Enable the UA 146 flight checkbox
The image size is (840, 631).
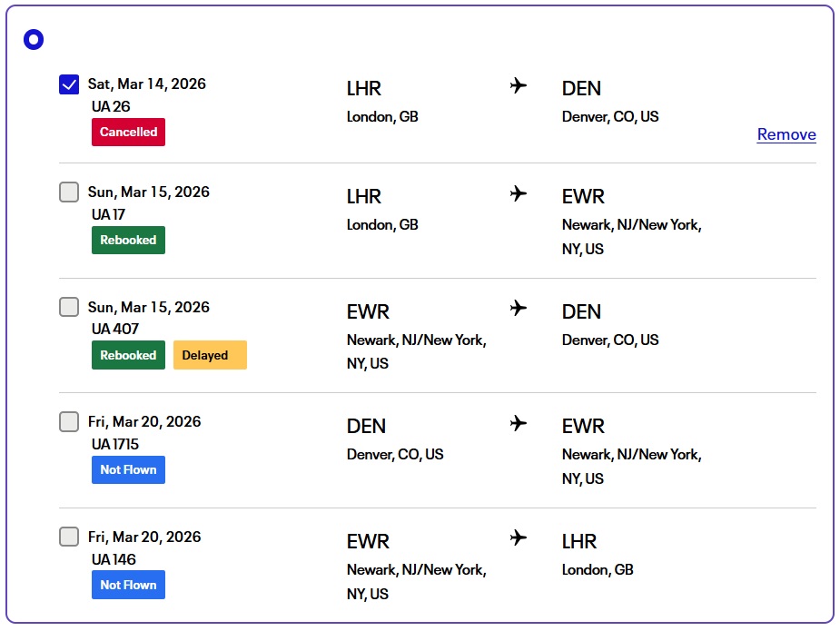[x=69, y=537]
